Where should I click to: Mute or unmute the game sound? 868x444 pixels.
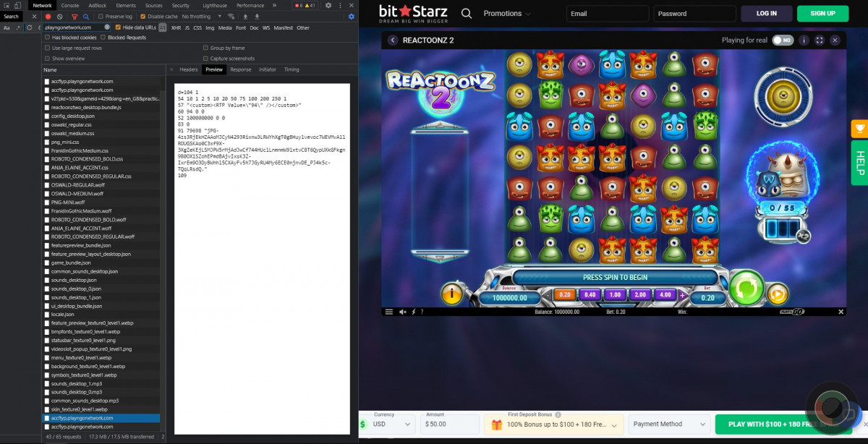click(403, 312)
